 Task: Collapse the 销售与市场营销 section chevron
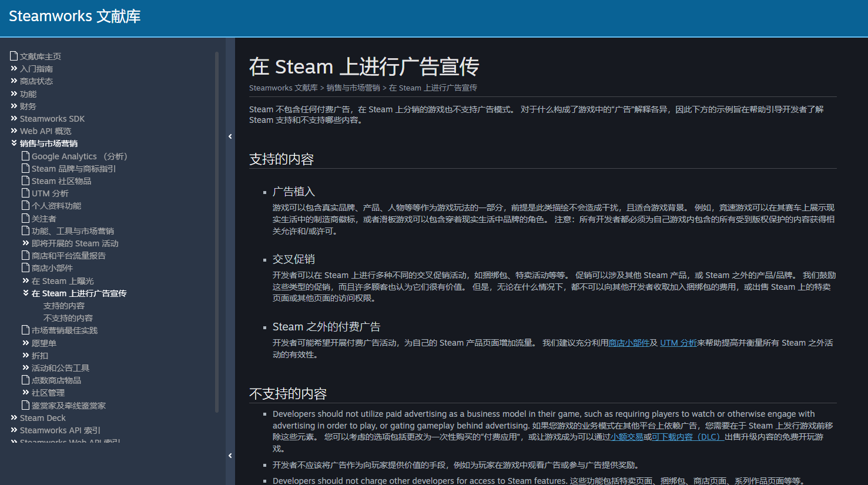[x=14, y=143]
